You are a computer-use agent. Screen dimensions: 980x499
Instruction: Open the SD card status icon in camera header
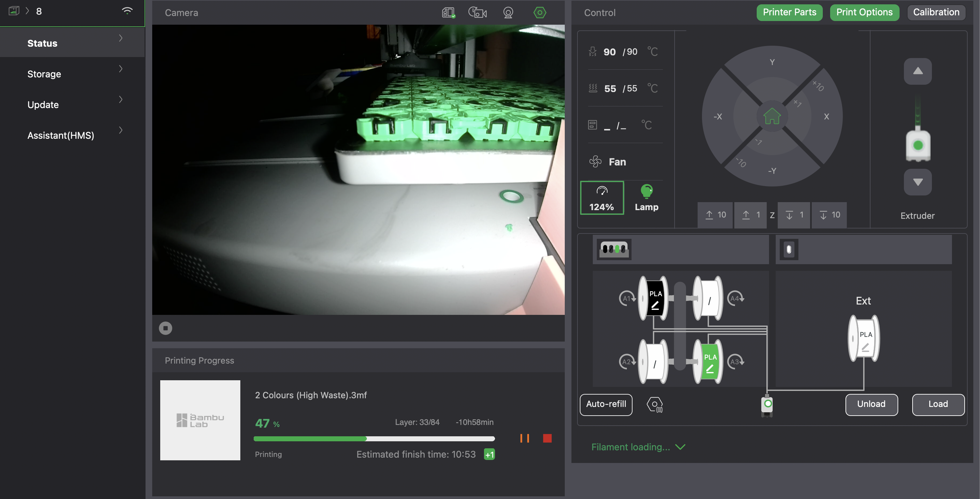point(449,13)
